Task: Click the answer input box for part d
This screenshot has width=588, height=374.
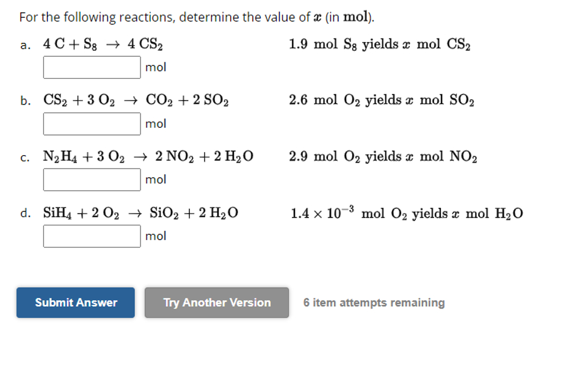Action: point(90,236)
